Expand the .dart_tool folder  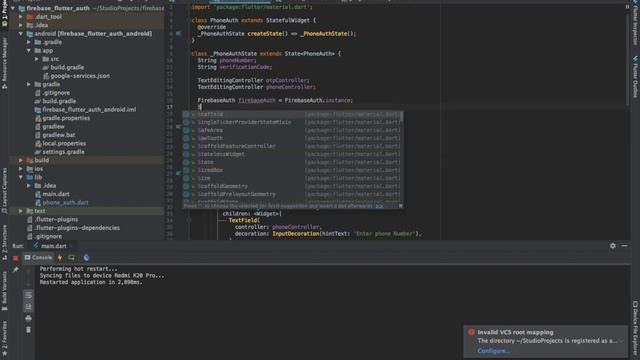(x=20, y=17)
